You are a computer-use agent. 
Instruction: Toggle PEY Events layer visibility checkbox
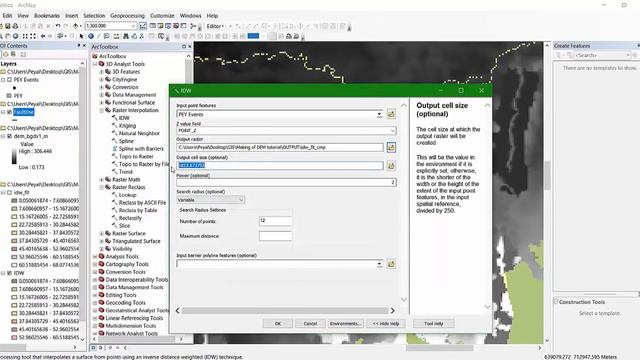click(x=9, y=80)
